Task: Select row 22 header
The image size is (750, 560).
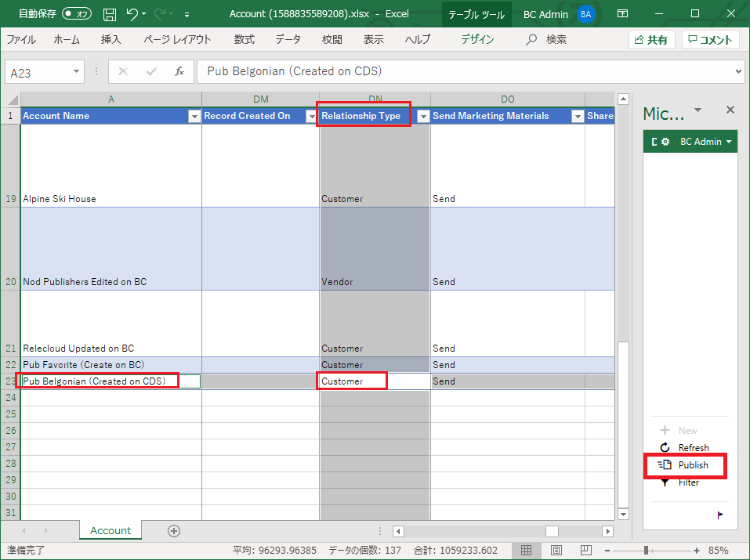Action: click(10, 365)
